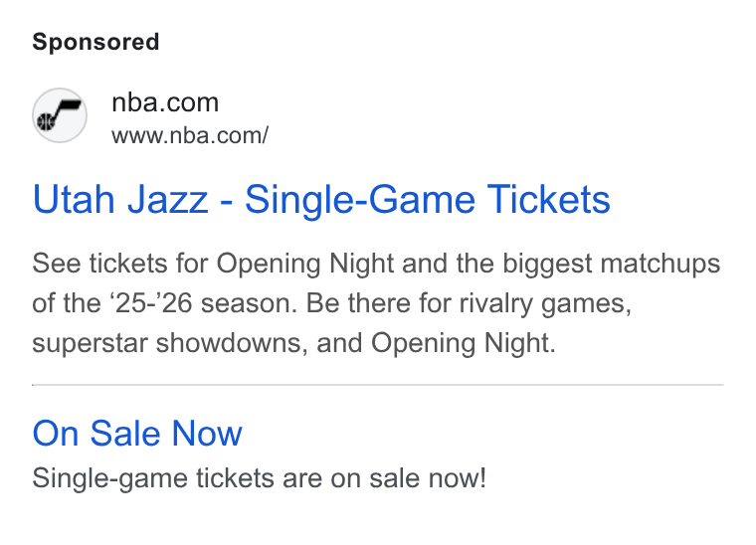Click the Opening Night ad description text
This screenshot has height=545, width=756.
pyautogui.click(x=376, y=303)
